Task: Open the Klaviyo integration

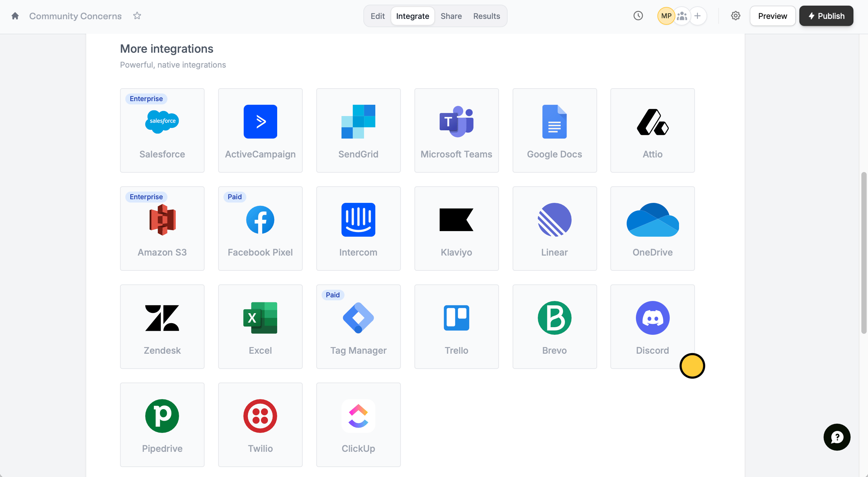Action: [456, 228]
